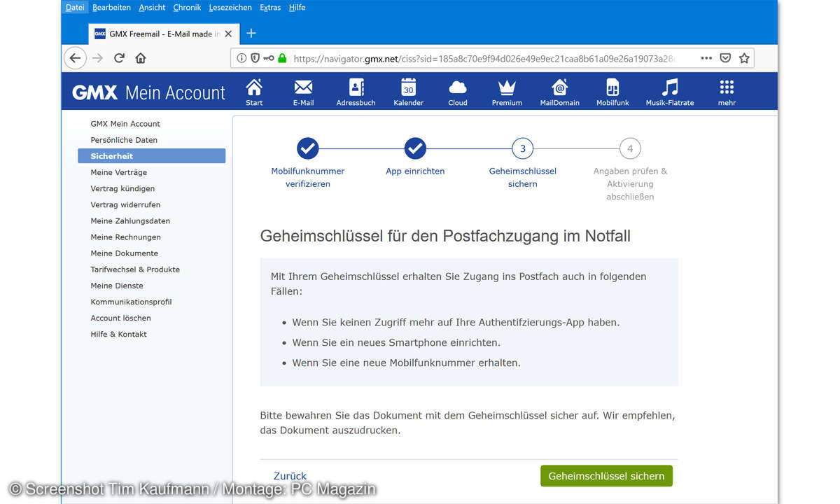This screenshot has height=504, width=840.
Task: Open Meine Dienste in sidebar
Action: point(117,285)
